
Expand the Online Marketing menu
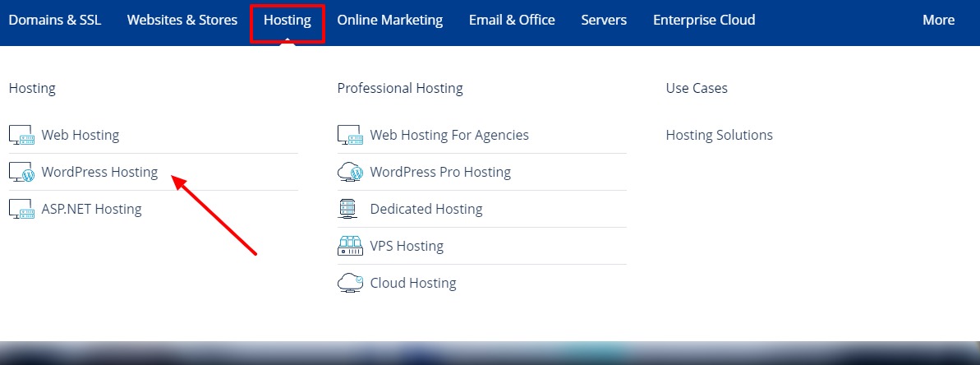pos(389,20)
